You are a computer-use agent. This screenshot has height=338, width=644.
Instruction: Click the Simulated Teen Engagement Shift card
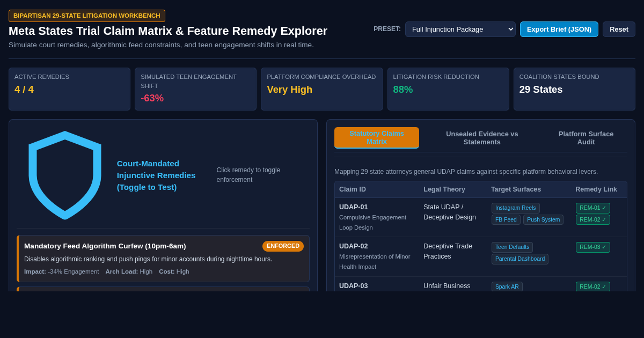click(196, 89)
